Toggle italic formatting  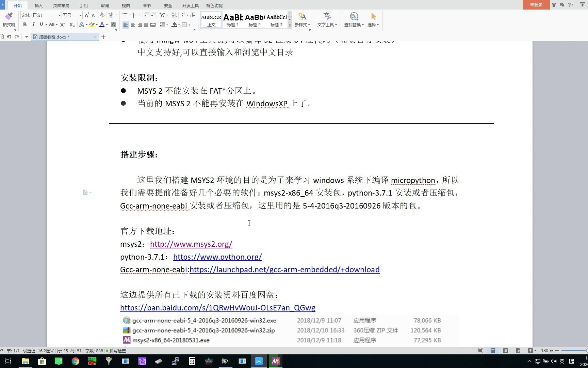pos(33,25)
